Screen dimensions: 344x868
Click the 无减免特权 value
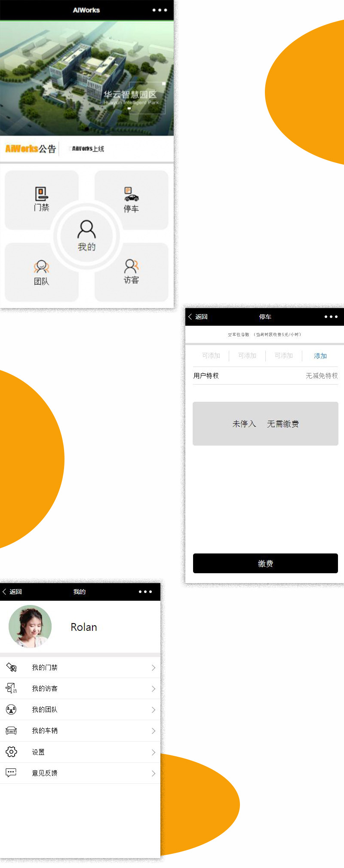tap(322, 376)
